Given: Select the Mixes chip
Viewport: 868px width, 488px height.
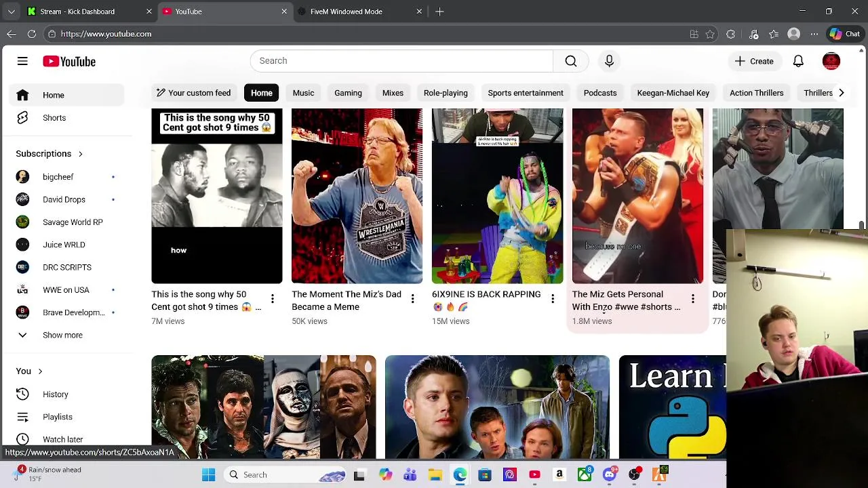Looking at the screenshot, I should [393, 93].
